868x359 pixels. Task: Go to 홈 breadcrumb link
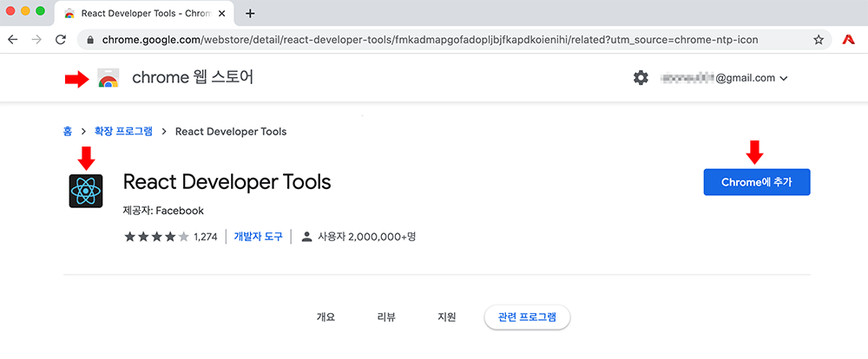click(68, 132)
